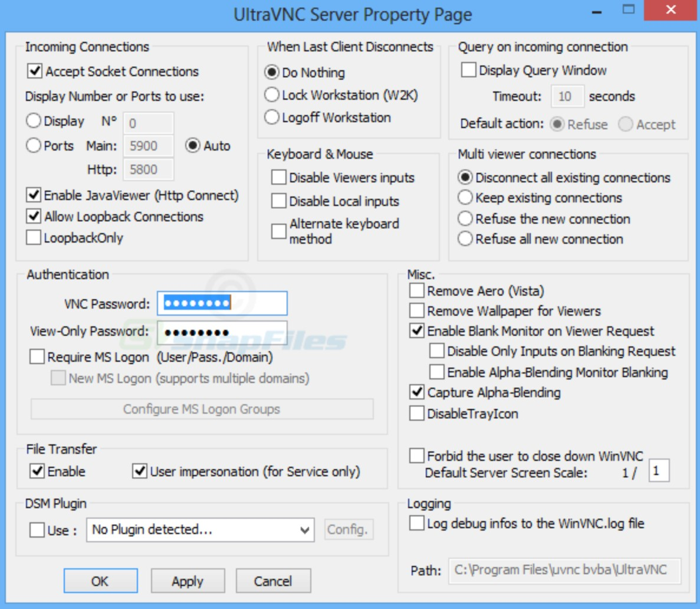Select Disconnect all existing connections
Image resolution: width=700 pixels, height=609 pixels.
(x=465, y=178)
